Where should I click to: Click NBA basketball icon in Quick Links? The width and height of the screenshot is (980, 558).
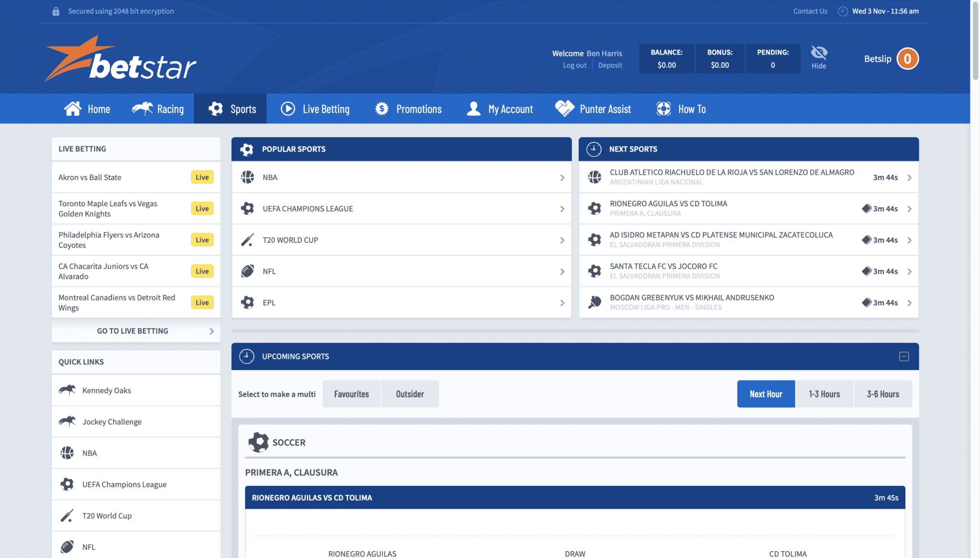(67, 453)
